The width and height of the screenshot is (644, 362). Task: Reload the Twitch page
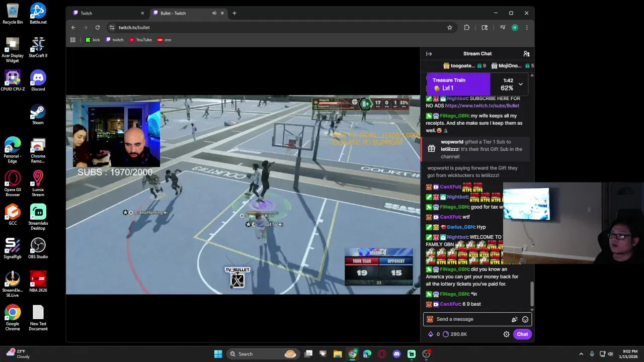(x=98, y=28)
